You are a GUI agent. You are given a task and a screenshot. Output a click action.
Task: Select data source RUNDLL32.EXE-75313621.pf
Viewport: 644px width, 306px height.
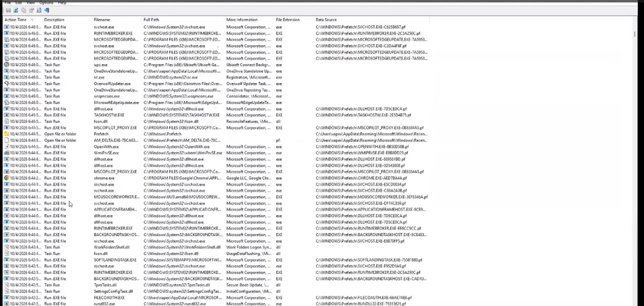[360, 304]
